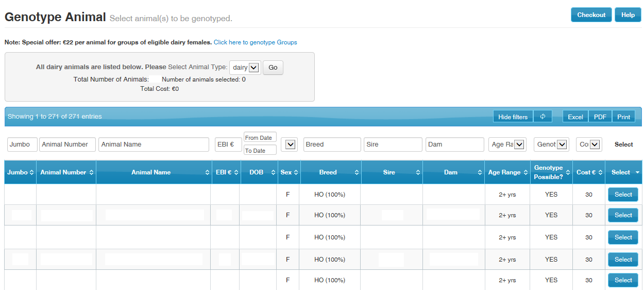Click the sort arrows in Sire column header

click(x=418, y=172)
